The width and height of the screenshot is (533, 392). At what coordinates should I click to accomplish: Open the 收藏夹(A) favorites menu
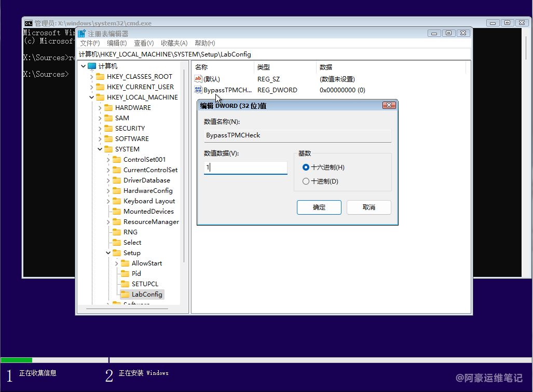[x=174, y=43]
